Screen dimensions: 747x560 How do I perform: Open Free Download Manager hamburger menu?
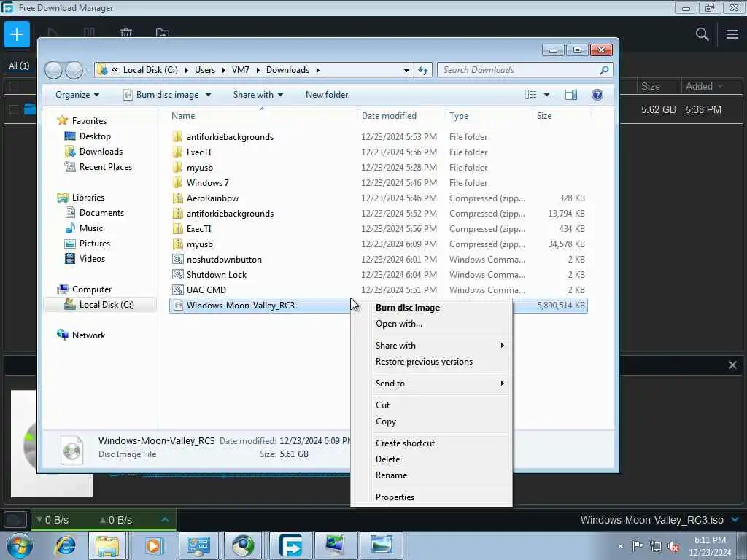pos(732,34)
